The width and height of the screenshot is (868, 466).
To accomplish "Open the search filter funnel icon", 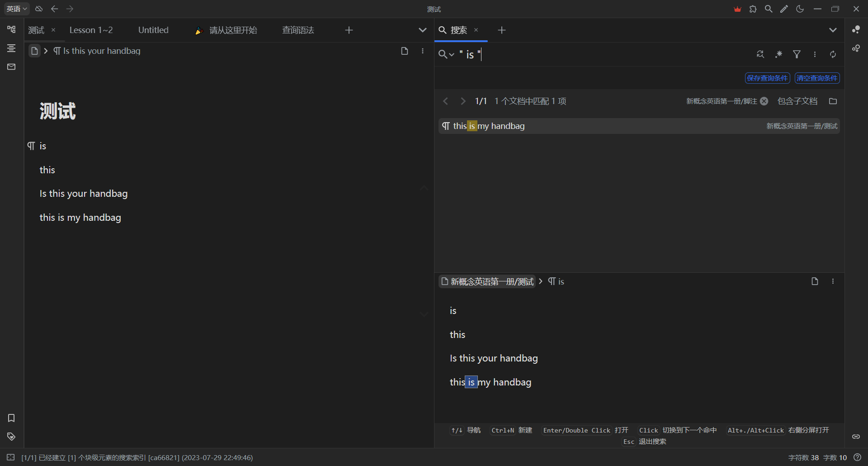I will coord(797,54).
